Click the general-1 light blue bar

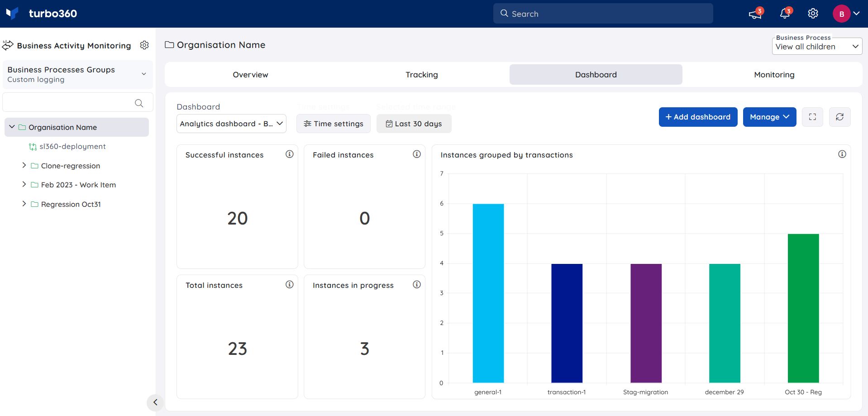[488, 293]
